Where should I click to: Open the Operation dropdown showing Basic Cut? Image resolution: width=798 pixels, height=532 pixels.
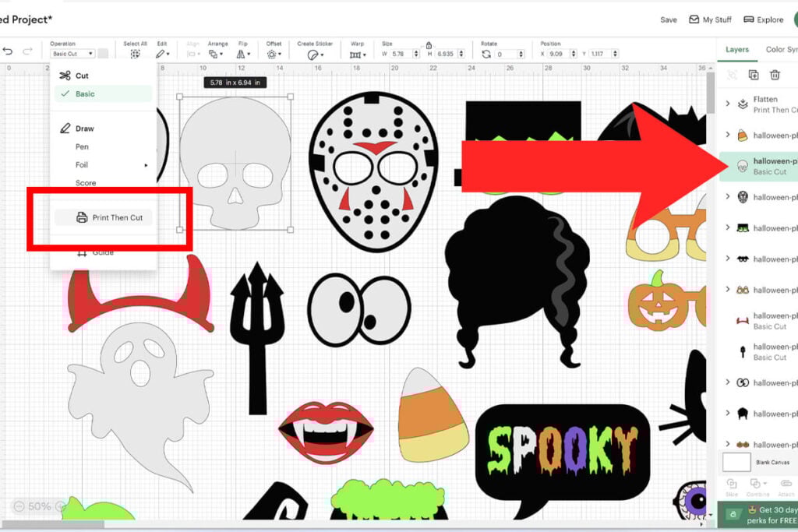72,54
